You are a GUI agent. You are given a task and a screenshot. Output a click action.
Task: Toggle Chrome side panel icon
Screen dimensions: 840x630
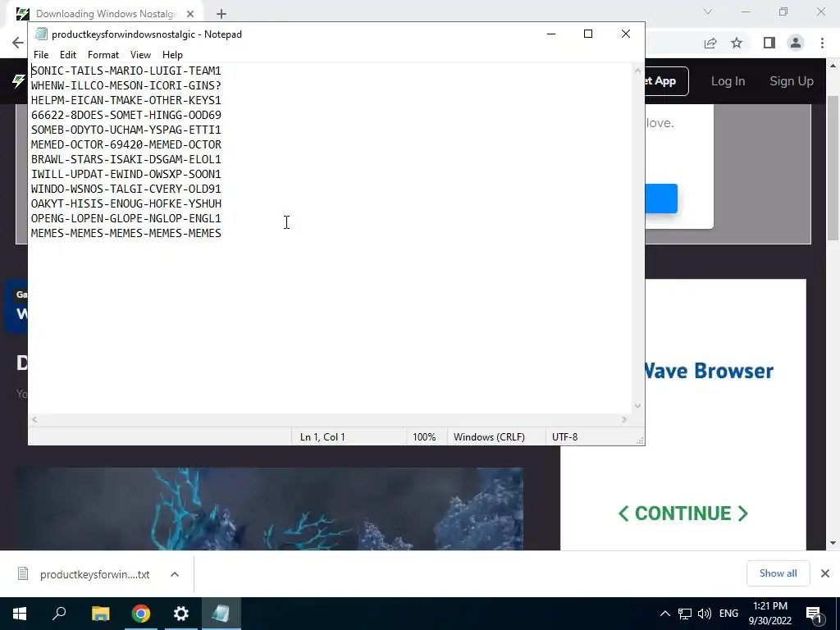[x=769, y=43]
